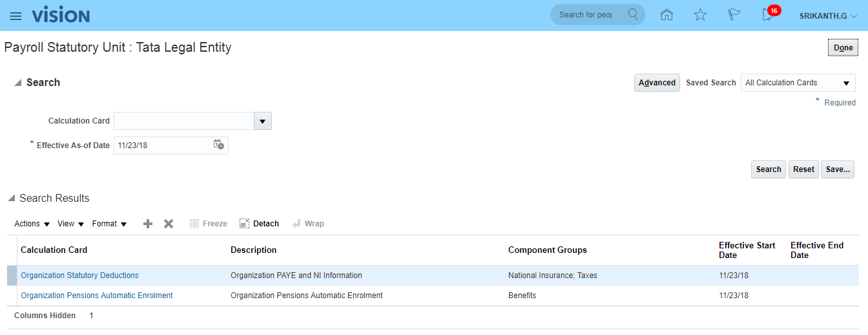Click the Effective As-of Date field

(163, 146)
